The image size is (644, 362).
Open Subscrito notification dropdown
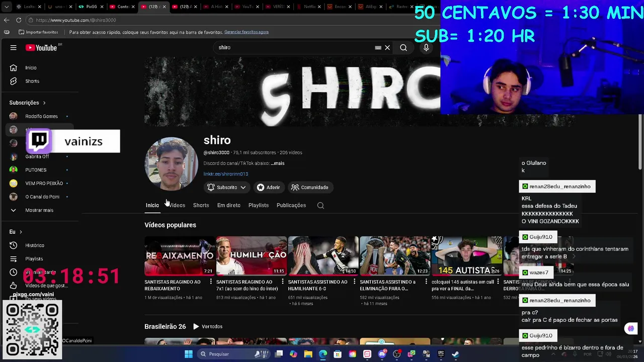tap(226, 188)
